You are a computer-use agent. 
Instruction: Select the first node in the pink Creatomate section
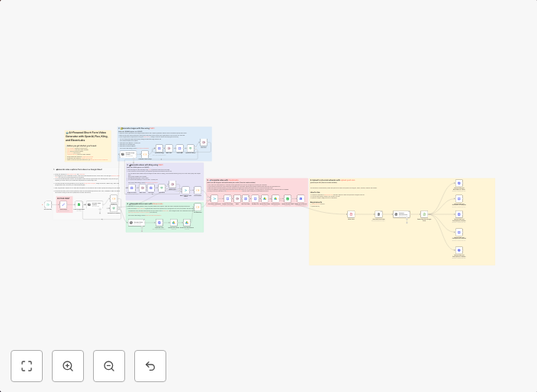(214, 198)
